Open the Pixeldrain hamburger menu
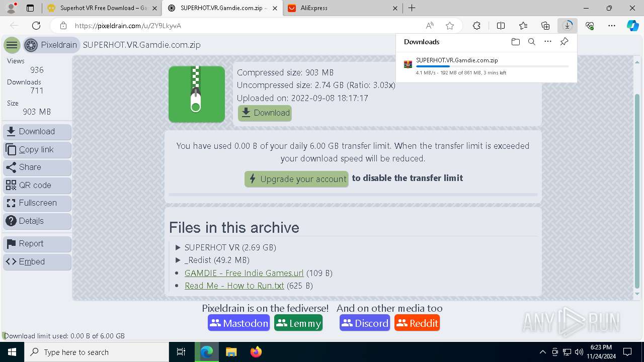Image resolution: width=644 pixels, height=362 pixels. point(12,45)
